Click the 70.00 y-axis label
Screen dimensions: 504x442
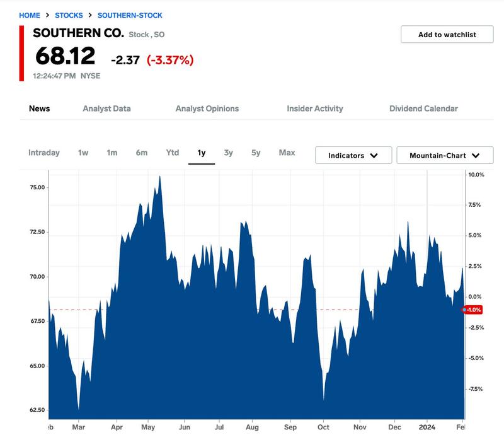[37, 277]
